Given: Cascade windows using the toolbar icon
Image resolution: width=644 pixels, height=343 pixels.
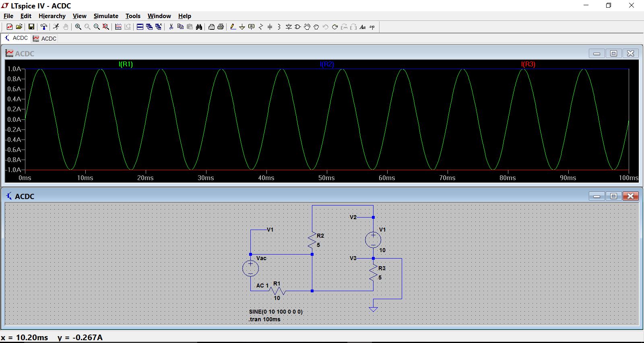Looking at the screenshot, I should [149, 27].
